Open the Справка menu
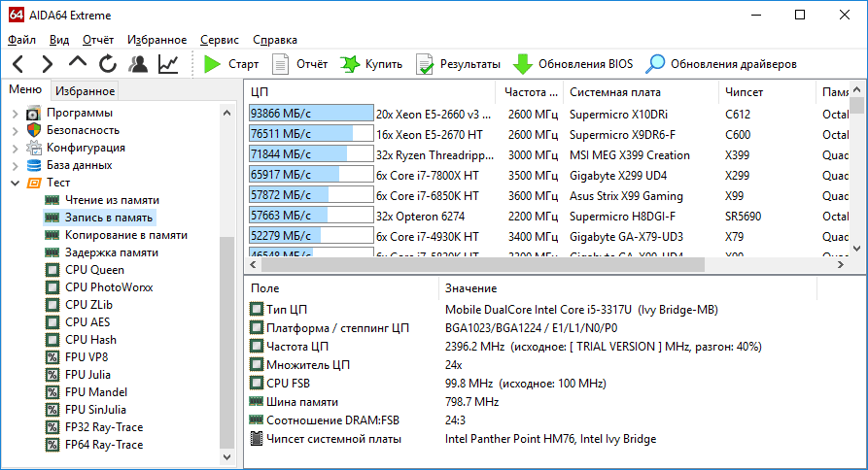Viewport: 868px width, 470px height. pos(275,40)
